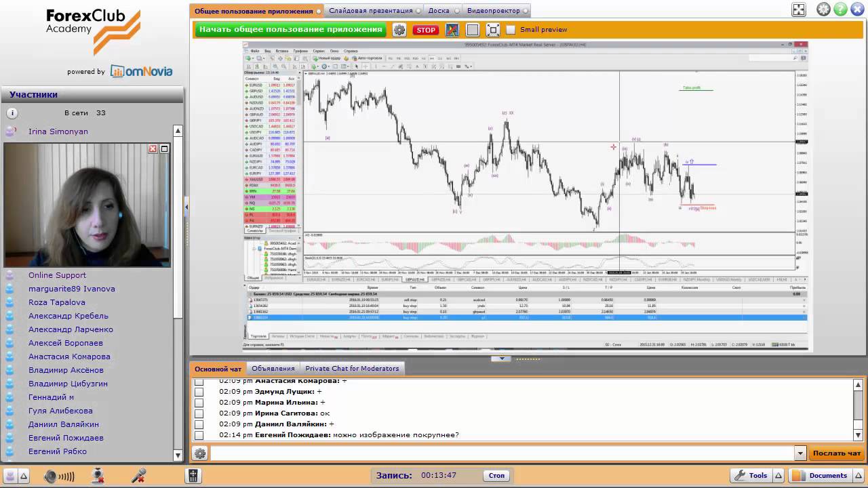Image resolution: width=868 pixels, height=488 pixels.
Task: Toggle the microphone icon in bottom bar
Action: [138, 476]
